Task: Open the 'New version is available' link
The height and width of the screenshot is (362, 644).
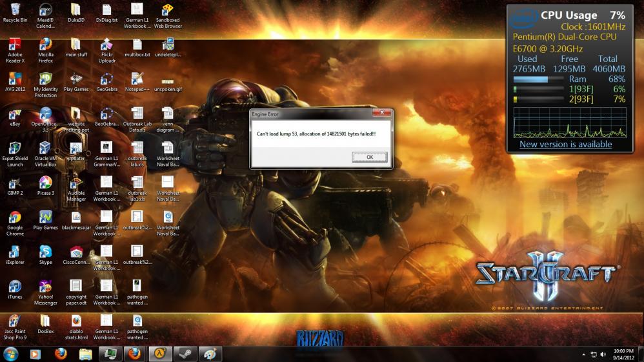Action: [x=565, y=145]
